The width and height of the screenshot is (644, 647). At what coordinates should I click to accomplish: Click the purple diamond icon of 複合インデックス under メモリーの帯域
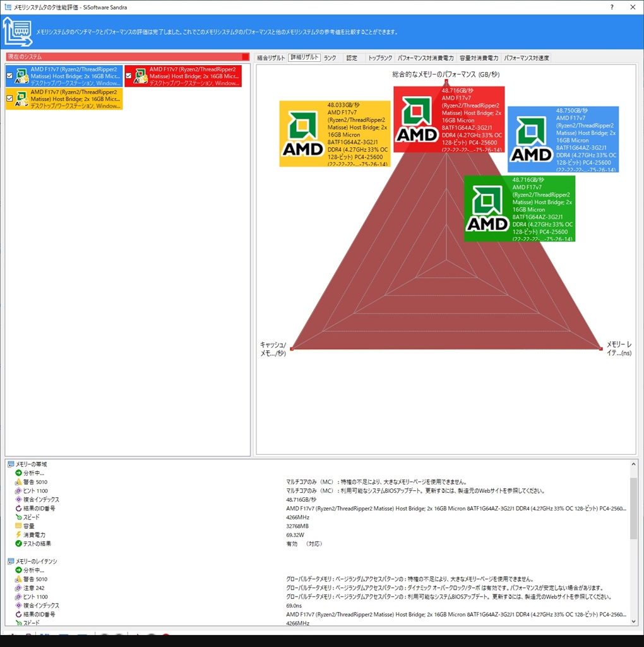click(x=18, y=499)
